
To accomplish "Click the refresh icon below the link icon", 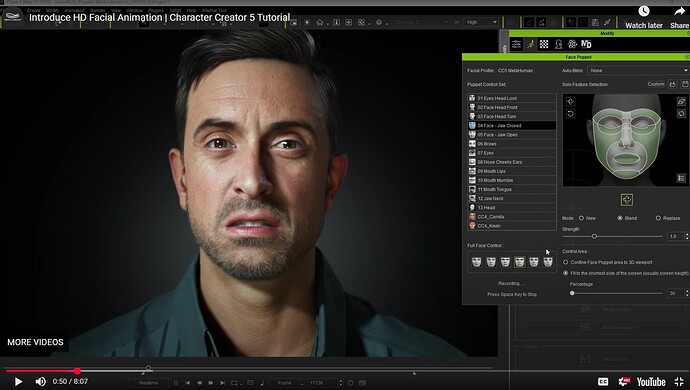I will (x=681, y=114).
